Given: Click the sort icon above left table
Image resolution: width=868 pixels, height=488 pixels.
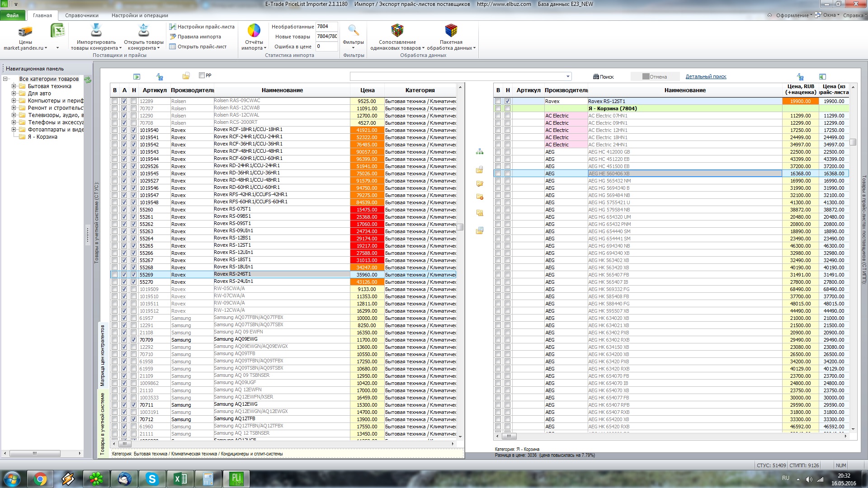Looking at the screenshot, I should pos(160,77).
